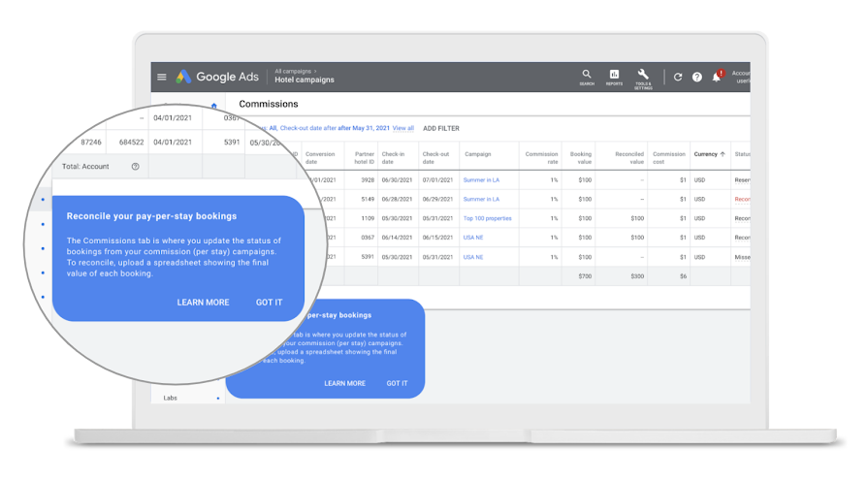
Task: Click the Hotel campaigns header title
Action: tap(305, 80)
